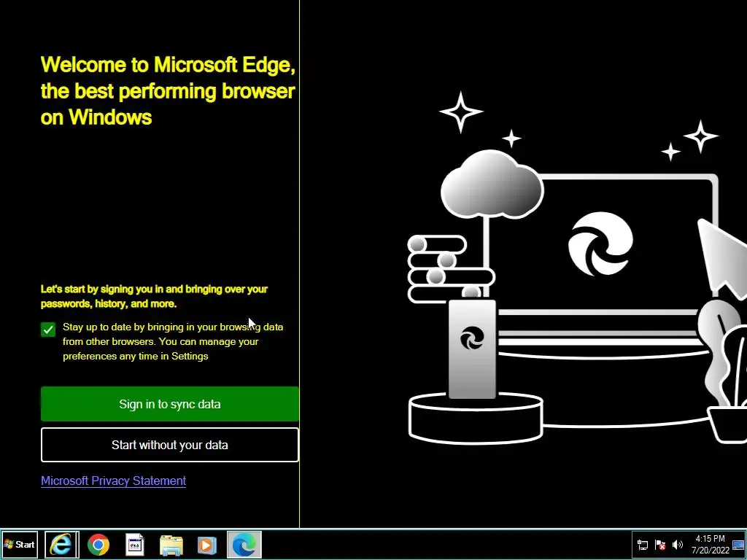
Task: Select the Microsoft Edge taskbar icon
Action: pos(244,544)
